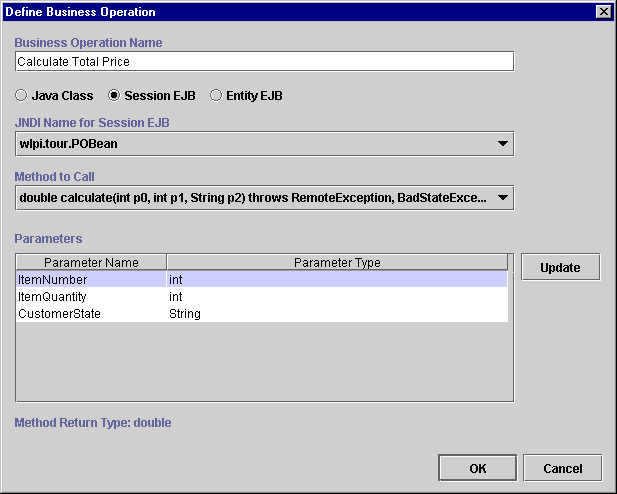Image resolution: width=617 pixels, height=494 pixels.
Task: Click the Cancel button
Action: point(563,468)
